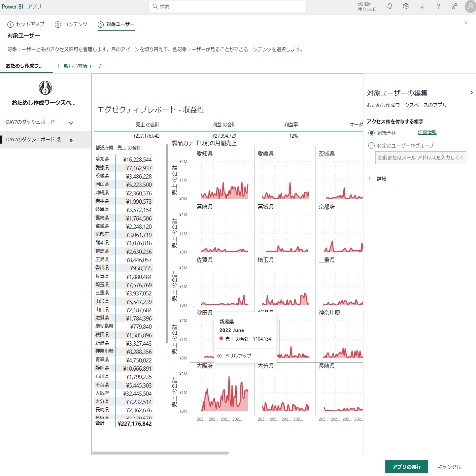Click the search magnifier icon
The width and height of the screenshot is (476, 476).
click(x=155, y=6)
